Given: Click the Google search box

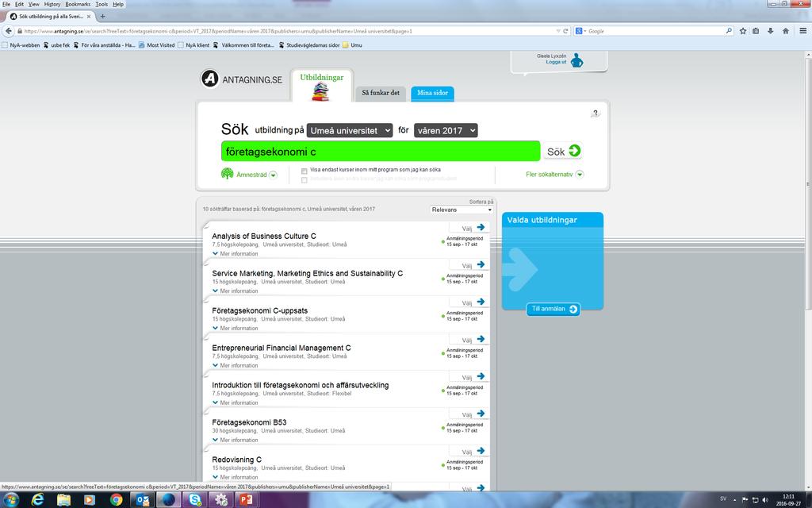Looking at the screenshot, I should pos(654,31).
